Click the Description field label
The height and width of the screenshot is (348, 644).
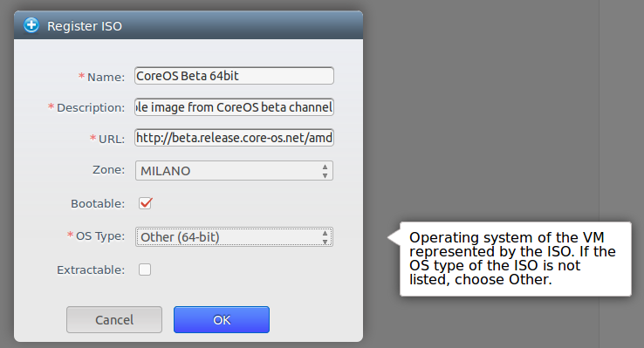tap(91, 107)
